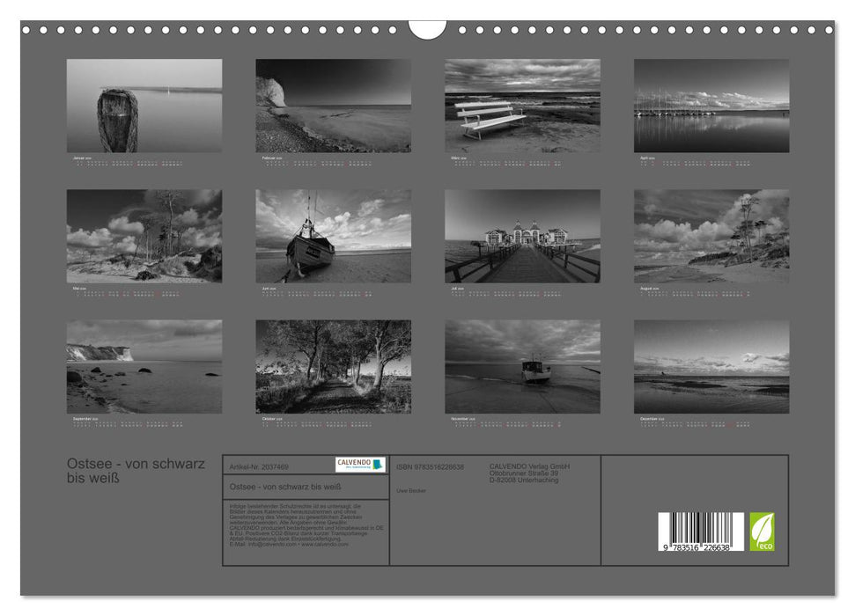Click the green eco leaf icon
Image resolution: width=855 pixels, height=616 pixels.
762,532
